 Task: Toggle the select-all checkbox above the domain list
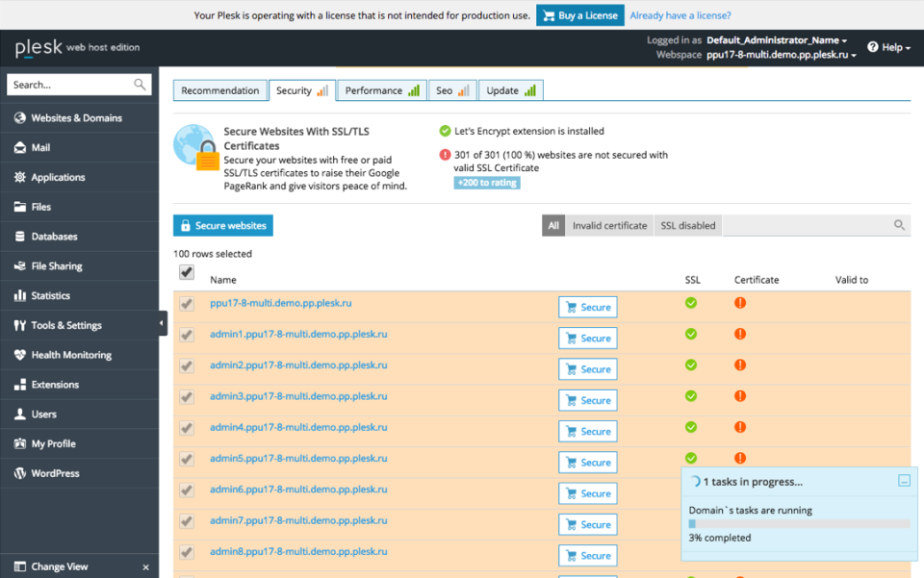pyautogui.click(x=186, y=273)
